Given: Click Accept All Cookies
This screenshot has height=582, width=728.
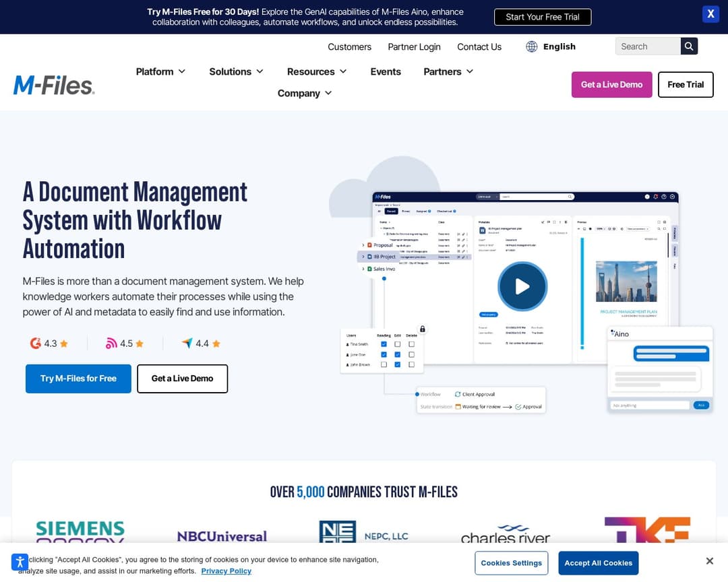Looking at the screenshot, I should click(x=598, y=563).
